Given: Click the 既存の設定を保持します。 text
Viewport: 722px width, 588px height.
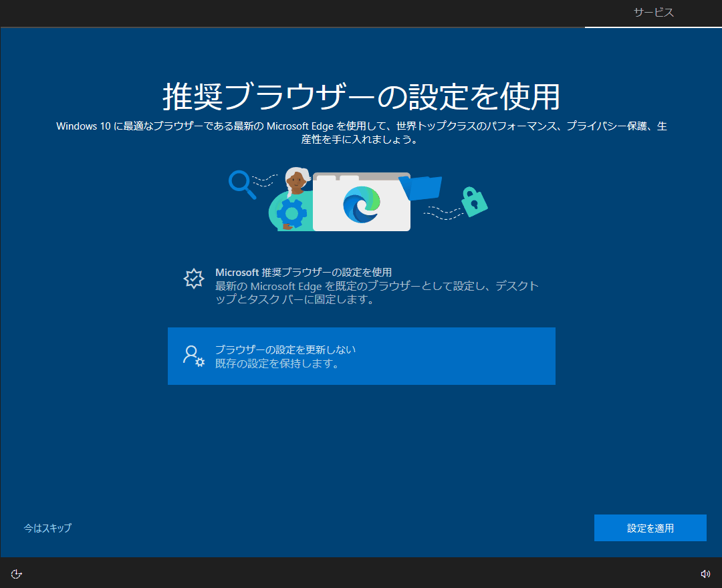Looking at the screenshot, I should point(277,363).
